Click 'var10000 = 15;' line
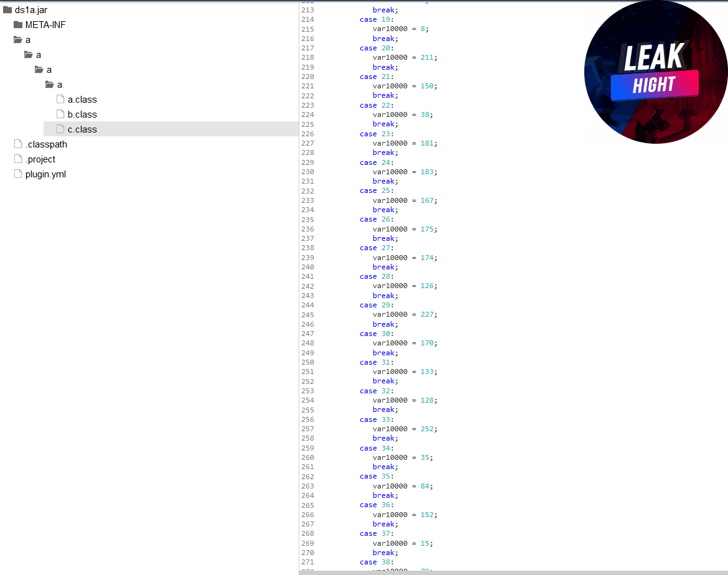The image size is (728, 575). [403, 543]
